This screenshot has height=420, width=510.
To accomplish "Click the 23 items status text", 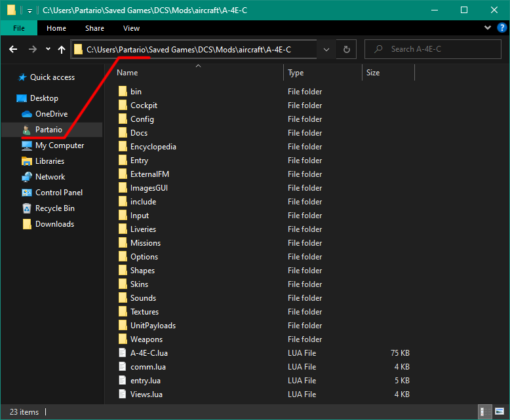I will click(24, 412).
